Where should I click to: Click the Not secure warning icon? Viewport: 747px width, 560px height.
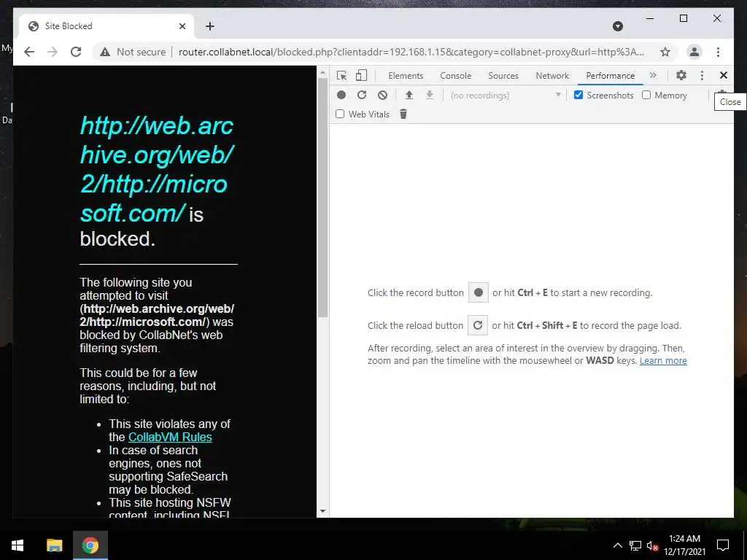point(105,52)
